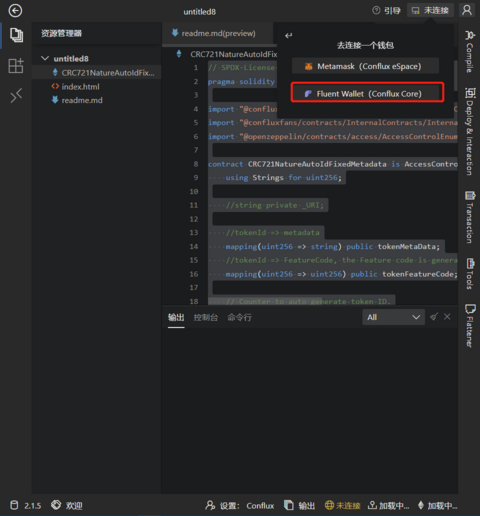
Task: Open the Compile panel
Action: pos(470,51)
